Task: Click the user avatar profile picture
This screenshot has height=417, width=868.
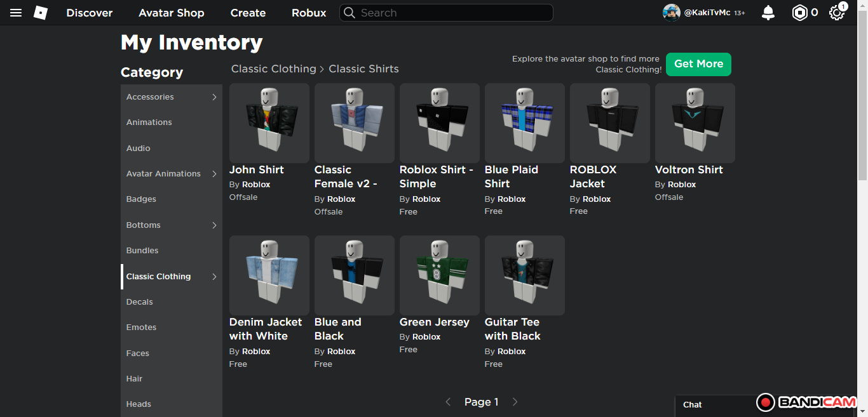Action: (671, 13)
